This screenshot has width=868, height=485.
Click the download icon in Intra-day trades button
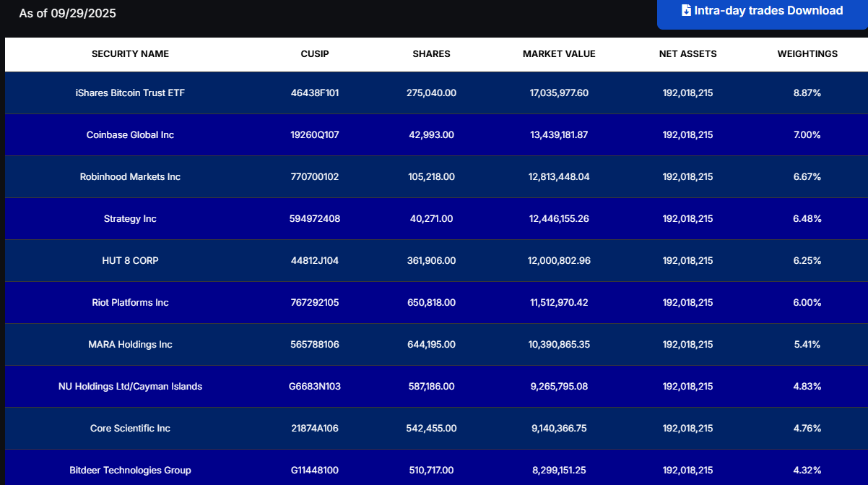coord(686,11)
